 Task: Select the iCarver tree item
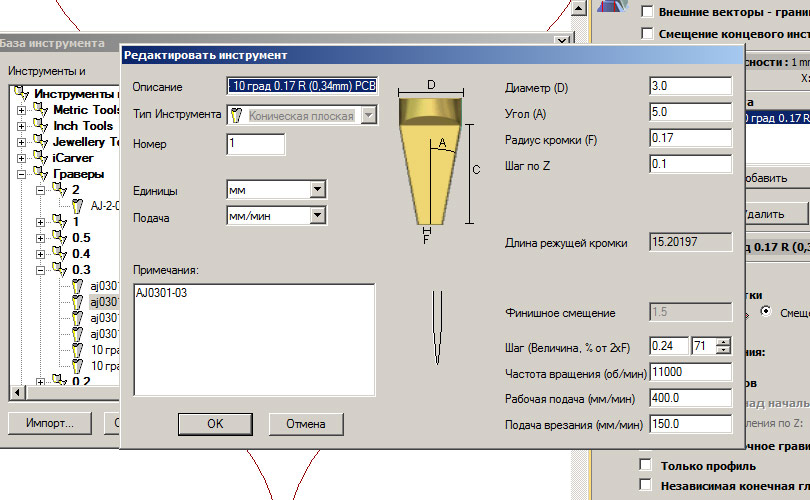point(73,158)
